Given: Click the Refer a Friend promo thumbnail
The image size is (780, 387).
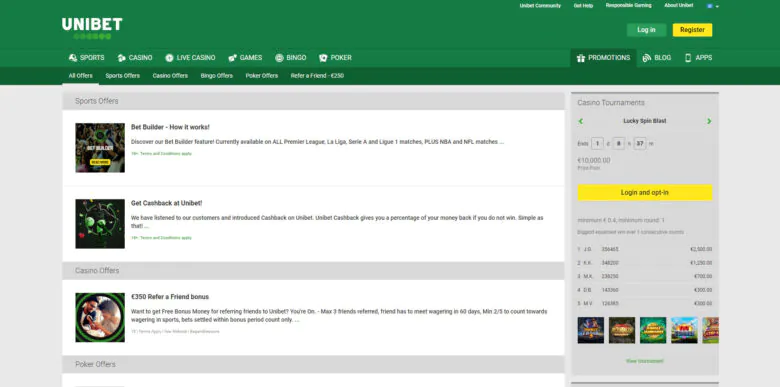Looking at the screenshot, I should (x=100, y=317).
